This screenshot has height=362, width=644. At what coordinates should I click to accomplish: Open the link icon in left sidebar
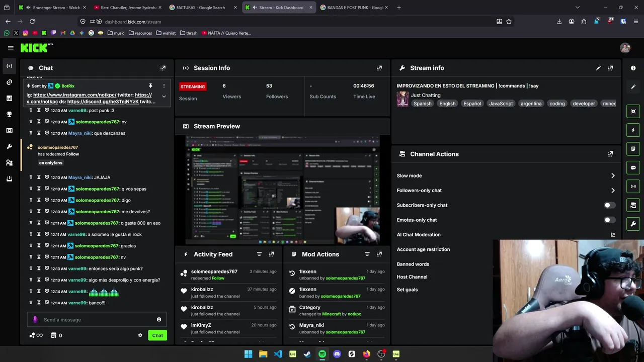[9, 82]
